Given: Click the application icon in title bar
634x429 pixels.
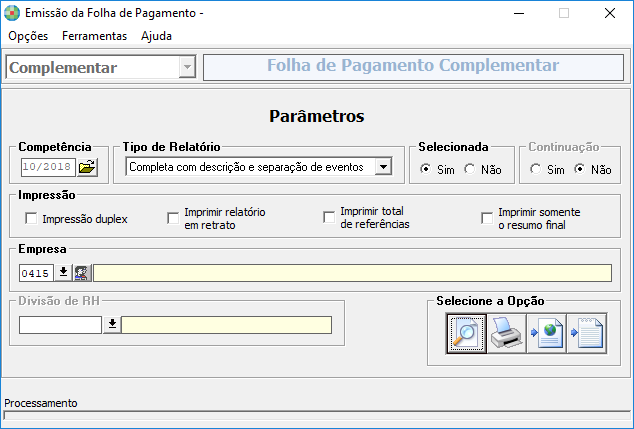Looking at the screenshot, I should pyautogui.click(x=12, y=13).
